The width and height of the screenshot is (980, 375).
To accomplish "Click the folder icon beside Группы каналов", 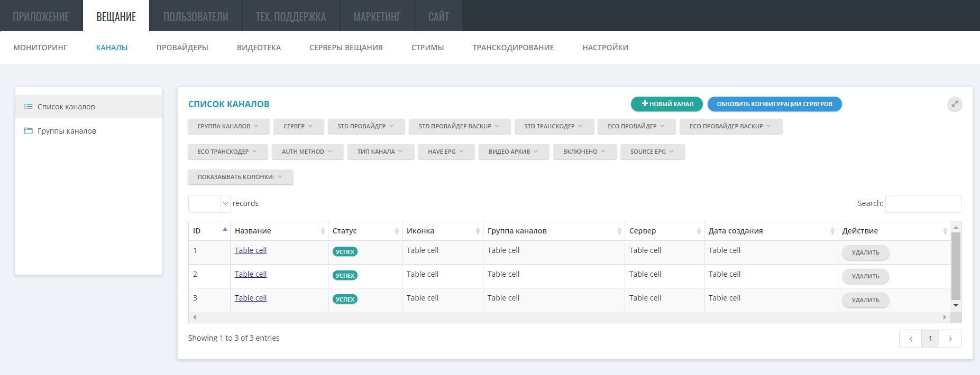I will tap(29, 131).
